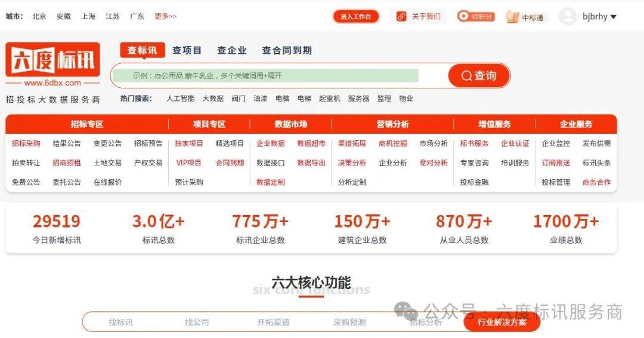Open 独家项目 link
The height and width of the screenshot is (338, 644).
point(189,143)
